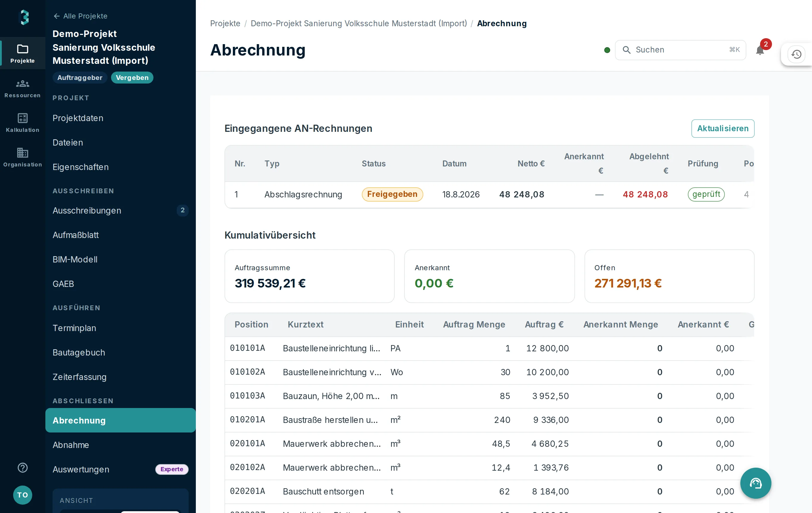812x513 pixels.
Task: Click the Vergeben tag
Action: point(132,78)
